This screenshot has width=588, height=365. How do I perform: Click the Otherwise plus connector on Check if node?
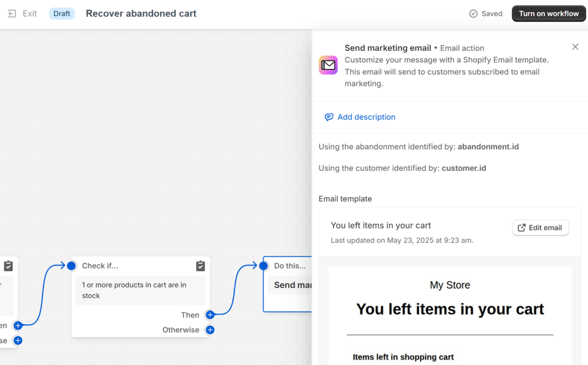click(210, 330)
